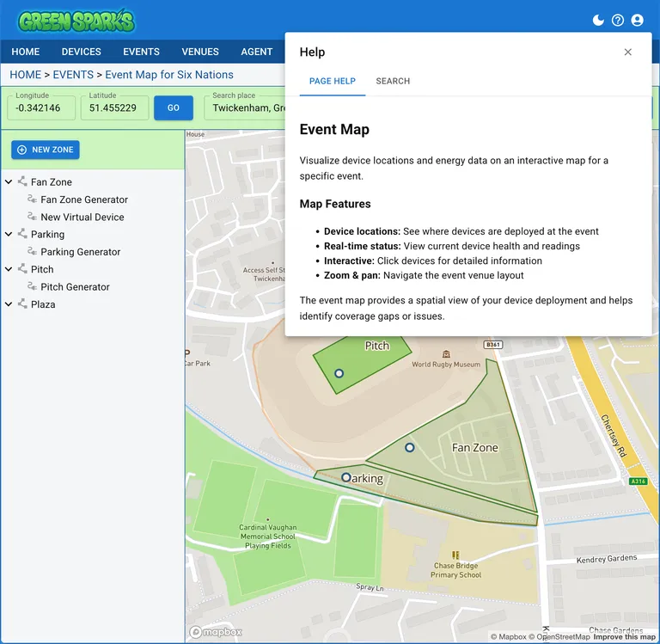Select the Fan Zone device marker on map
Image resolution: width=660 pixels, height=644 pixels.
[x=409, y=447]
